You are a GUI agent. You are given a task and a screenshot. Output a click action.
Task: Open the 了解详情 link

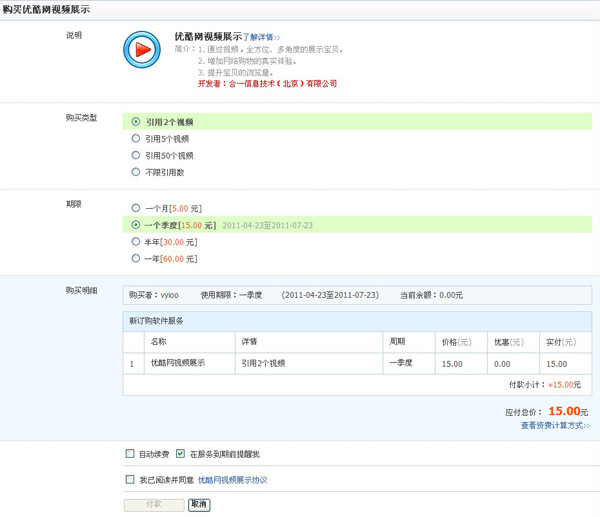(x=261, y=37)
